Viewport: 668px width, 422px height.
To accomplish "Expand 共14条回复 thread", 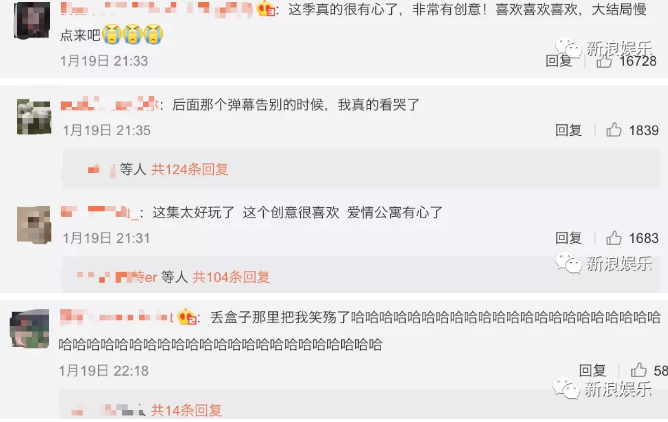I will pos(186,410).
